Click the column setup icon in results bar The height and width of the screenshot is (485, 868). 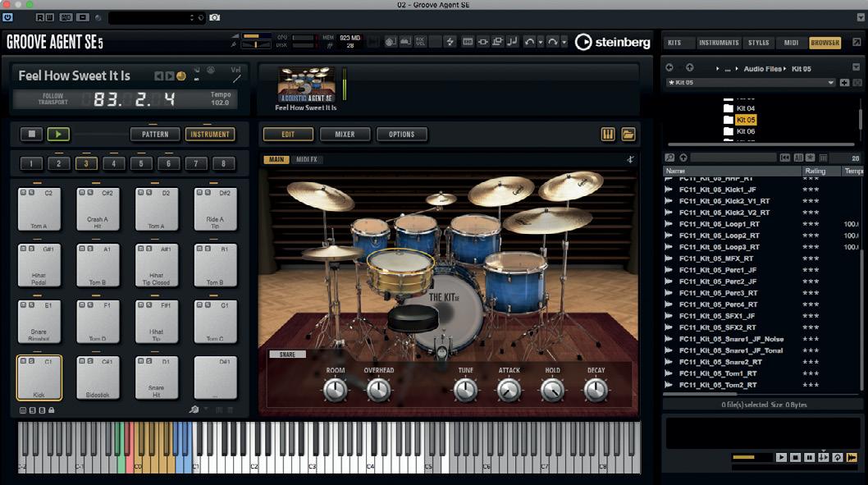click(x=823, y=158)
